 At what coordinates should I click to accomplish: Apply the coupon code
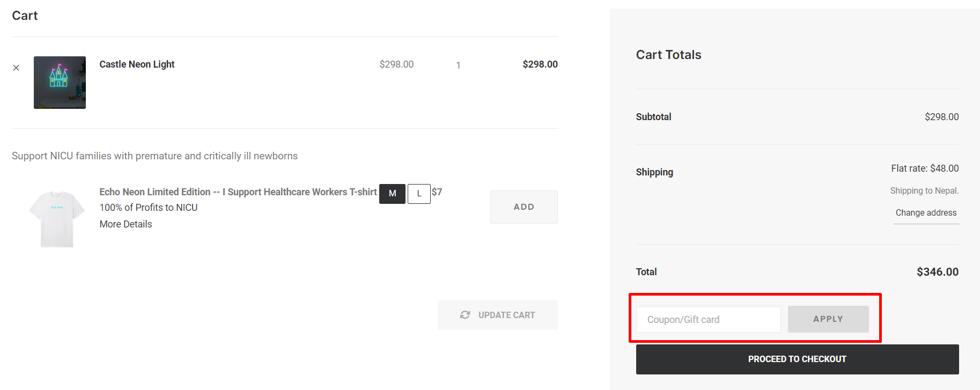tap(828, 319)
